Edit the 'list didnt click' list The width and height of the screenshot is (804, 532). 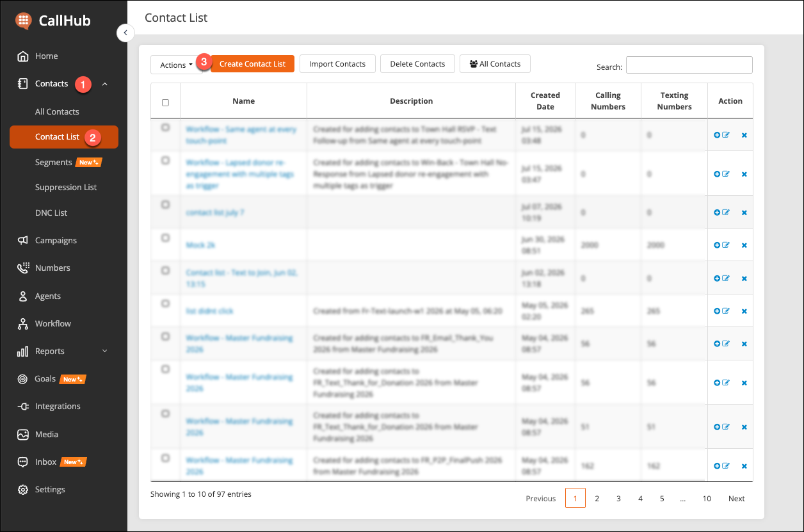click(x=726, y=311)
